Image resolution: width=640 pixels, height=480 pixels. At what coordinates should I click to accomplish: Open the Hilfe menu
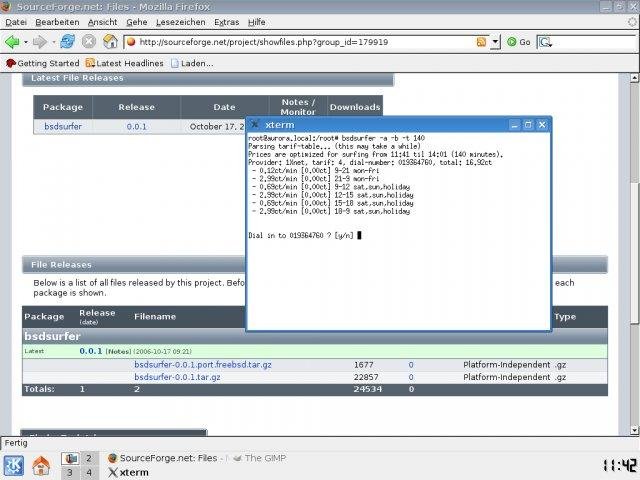[x=257, y=22]
